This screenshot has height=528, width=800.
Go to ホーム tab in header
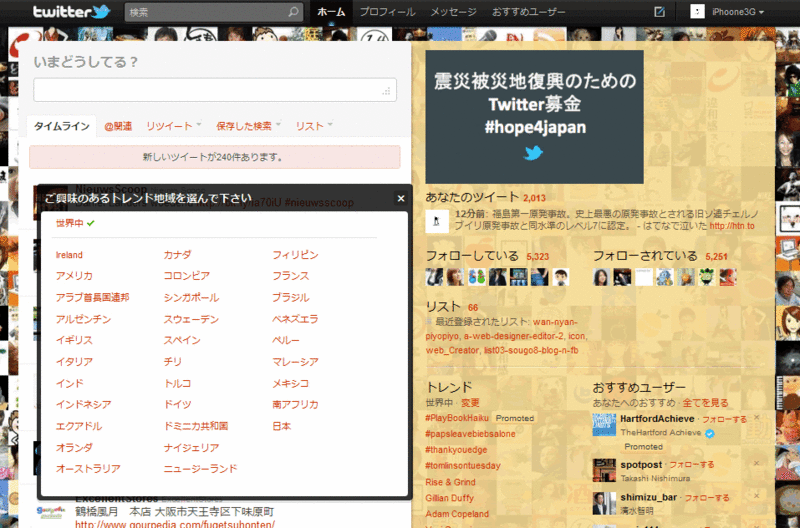click(331, 12)
